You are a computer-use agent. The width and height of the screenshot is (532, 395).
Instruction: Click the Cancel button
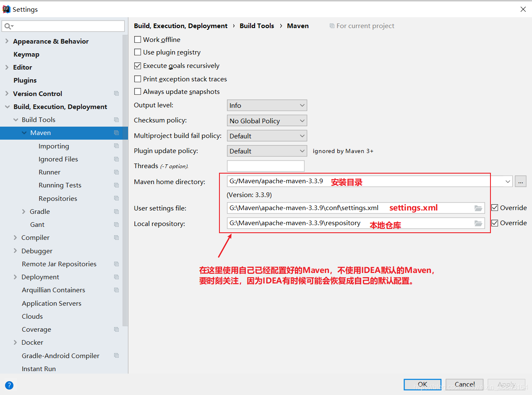pyautogui.click(x=465, y=384)
